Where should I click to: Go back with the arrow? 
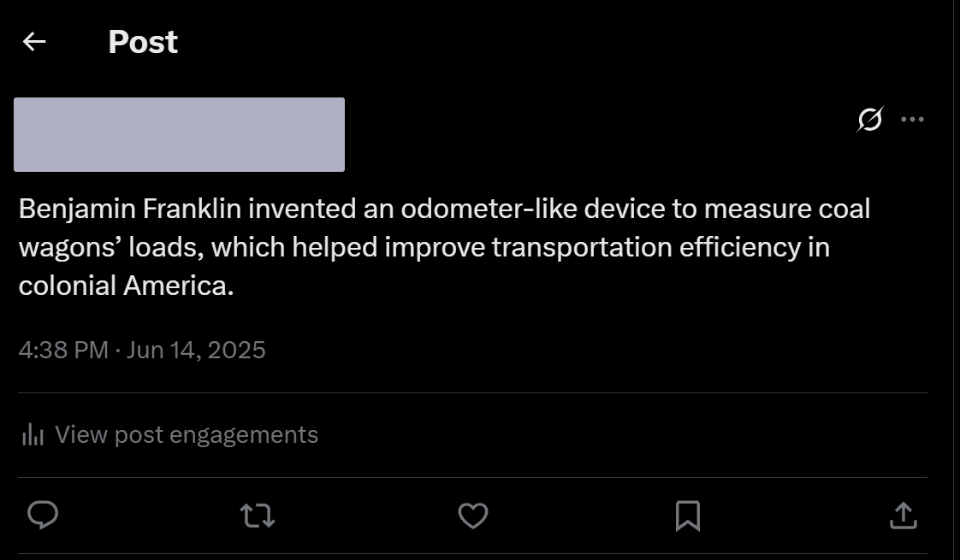[x=33, y=42]
